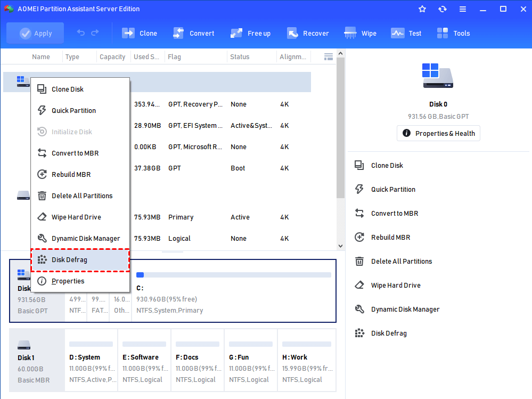Screen dimensions: 532x399
Task: Sort by the Name column header
Action: pyautogui.click(x=41, y=56)
